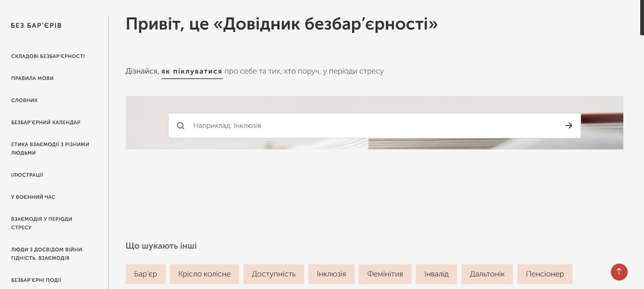The image size is (644, 289).
Task: Pick the Інвалід tag
Action: (436, 274)
